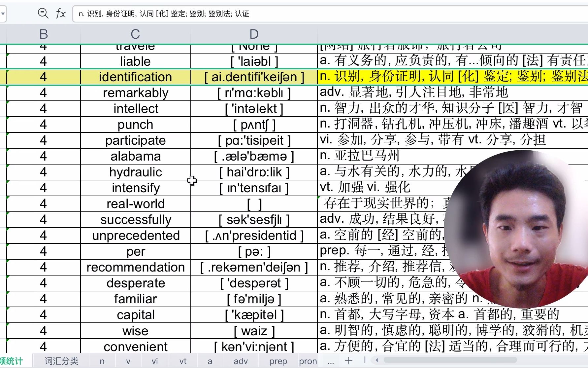The height and width of the screenshot is (368, 588).
Task: Switch to the "prep" sheet tab
Action: [x=278, y=361]
